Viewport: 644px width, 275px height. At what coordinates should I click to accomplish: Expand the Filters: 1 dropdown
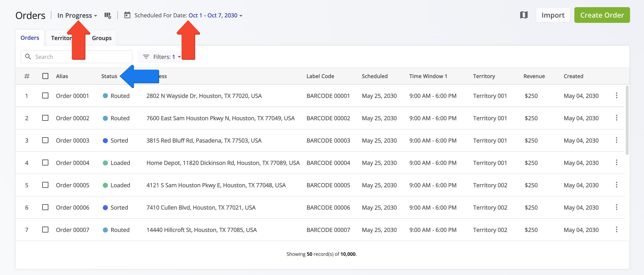click(x=162, y=57)
